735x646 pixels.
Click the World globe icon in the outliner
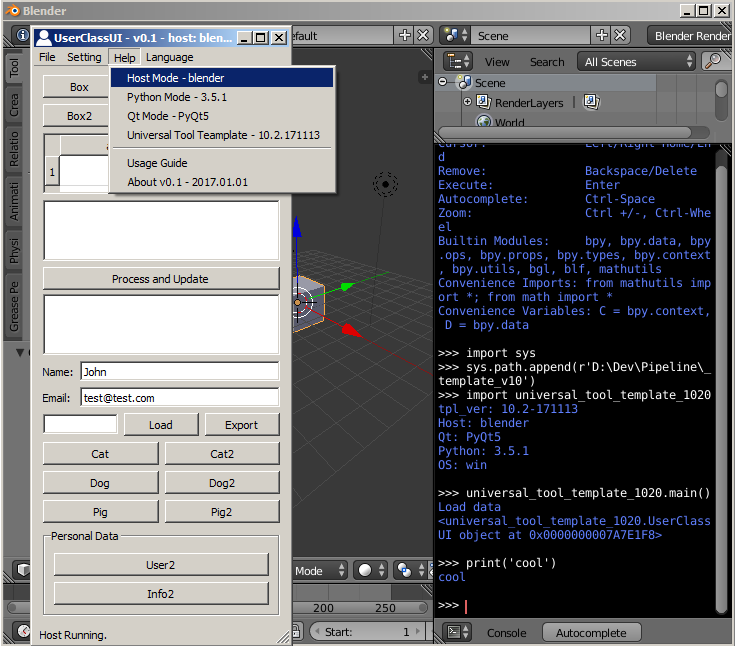click(x=484, y=121)
